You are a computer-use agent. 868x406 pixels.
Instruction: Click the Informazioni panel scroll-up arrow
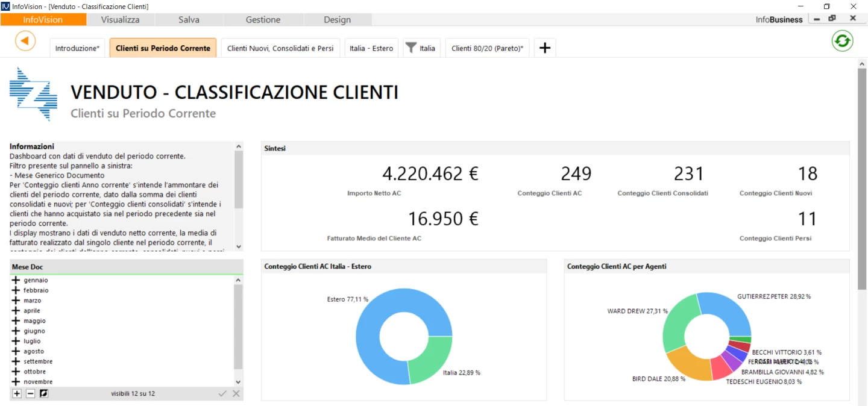pyautogui.click(x=239, y=146)
